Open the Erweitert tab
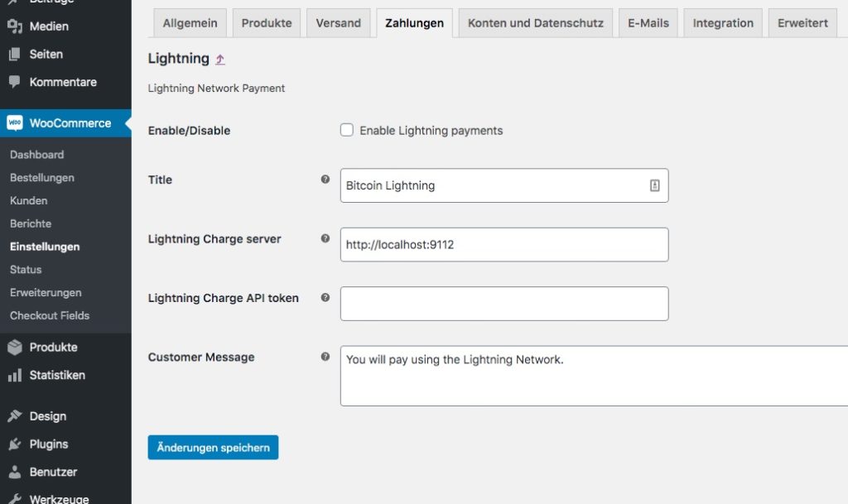This screenshot has width=848, height=504. [802, 23]
